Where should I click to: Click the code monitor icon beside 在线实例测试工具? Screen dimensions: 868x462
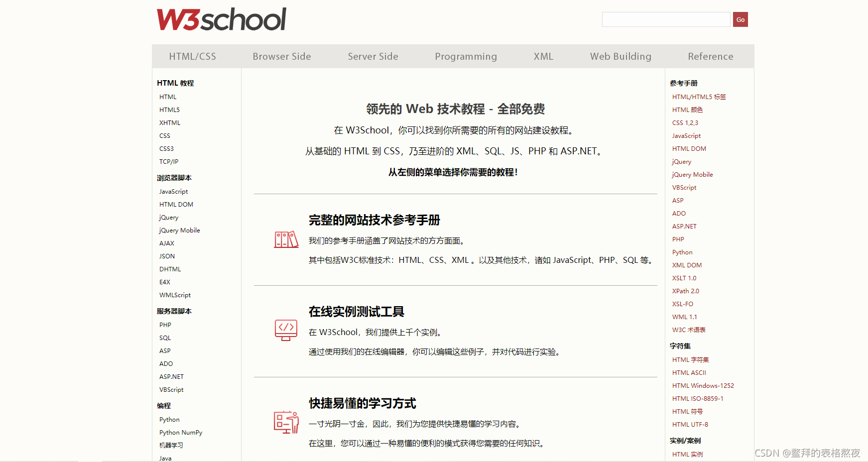pyautogui.click(x=286, y=331)
